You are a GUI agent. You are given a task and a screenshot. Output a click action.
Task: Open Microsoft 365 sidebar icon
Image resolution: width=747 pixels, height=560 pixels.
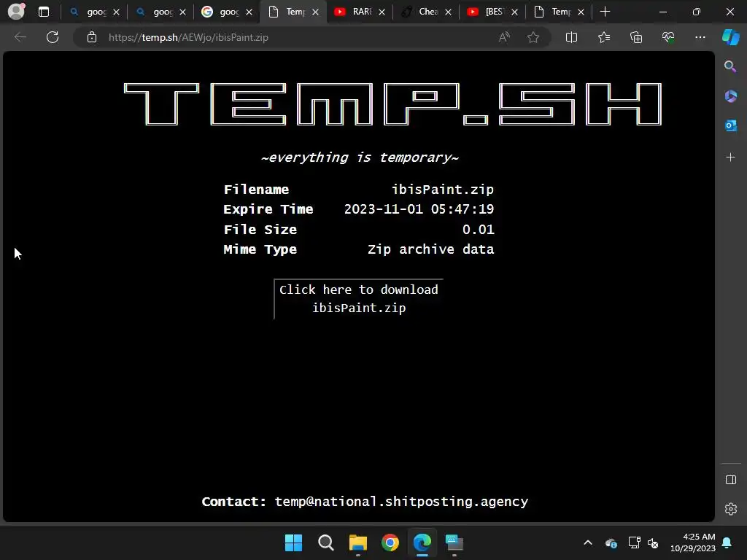point(730,96)
